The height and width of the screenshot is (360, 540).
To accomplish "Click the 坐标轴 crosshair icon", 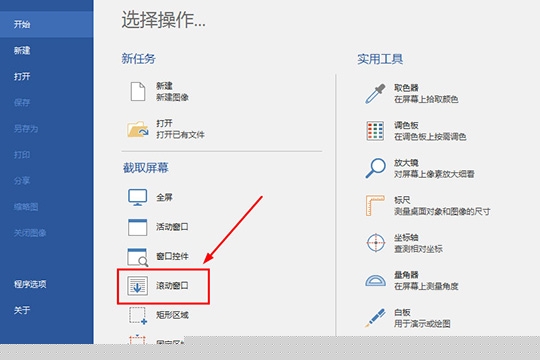I will (x=375, y=243).
